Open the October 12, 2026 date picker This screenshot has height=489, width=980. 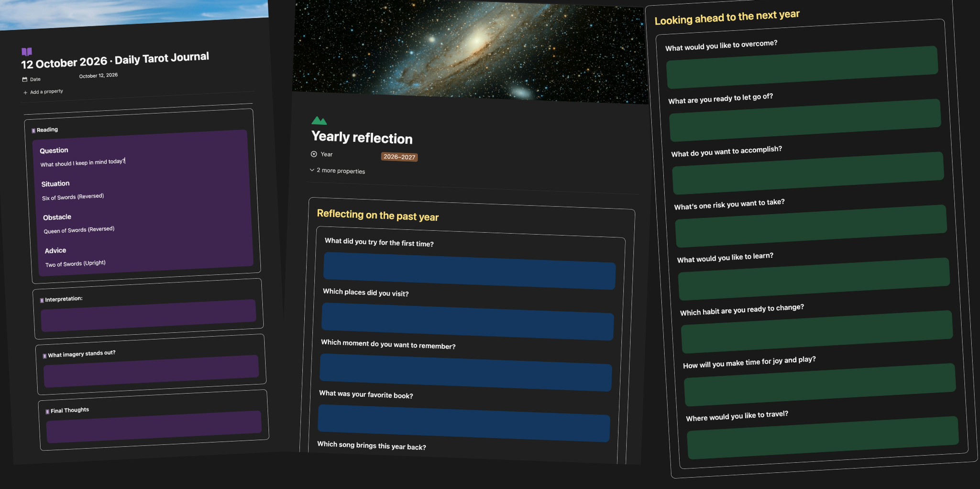point(99,76)
